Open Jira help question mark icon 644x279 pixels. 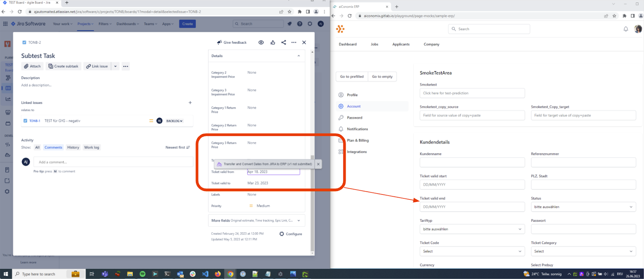point(299,24)
